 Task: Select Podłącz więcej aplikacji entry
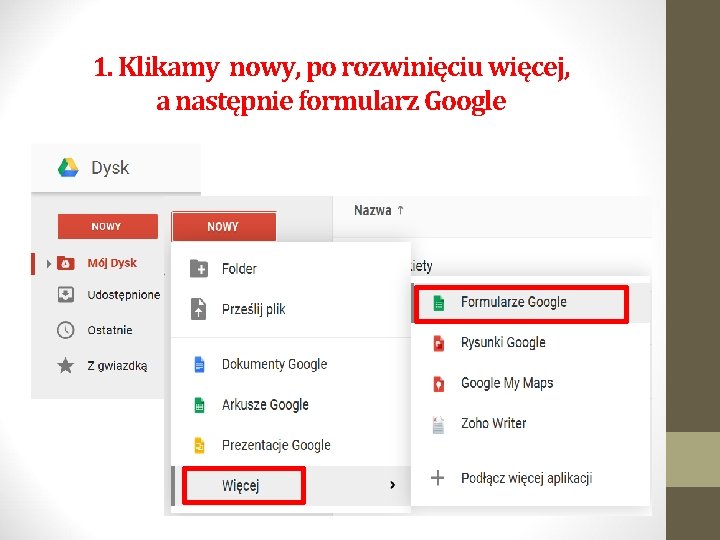point(531,478)
